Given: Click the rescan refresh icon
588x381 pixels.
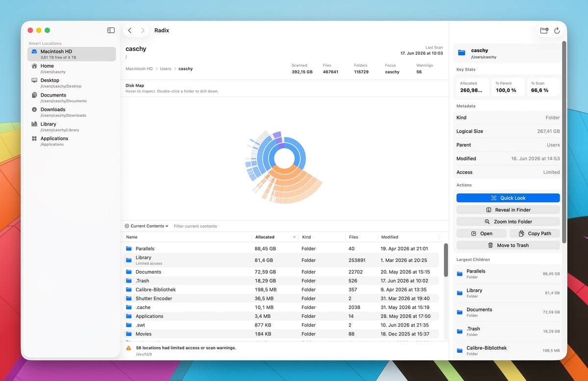Looking at the screenshot, I should (557, 30).
